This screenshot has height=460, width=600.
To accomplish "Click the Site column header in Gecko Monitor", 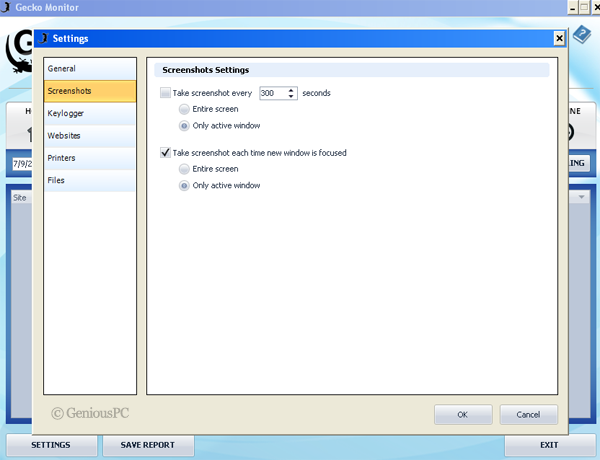I will point(22,198).
